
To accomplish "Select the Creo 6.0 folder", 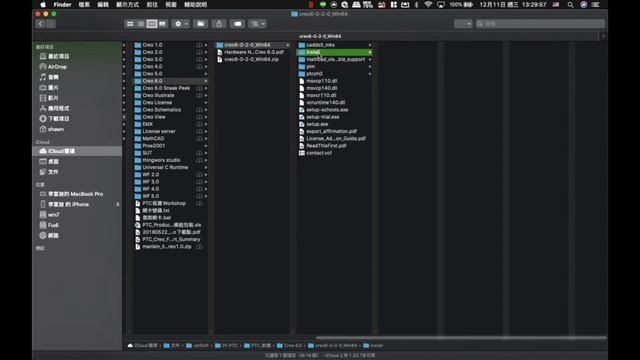I will [171, 81].
